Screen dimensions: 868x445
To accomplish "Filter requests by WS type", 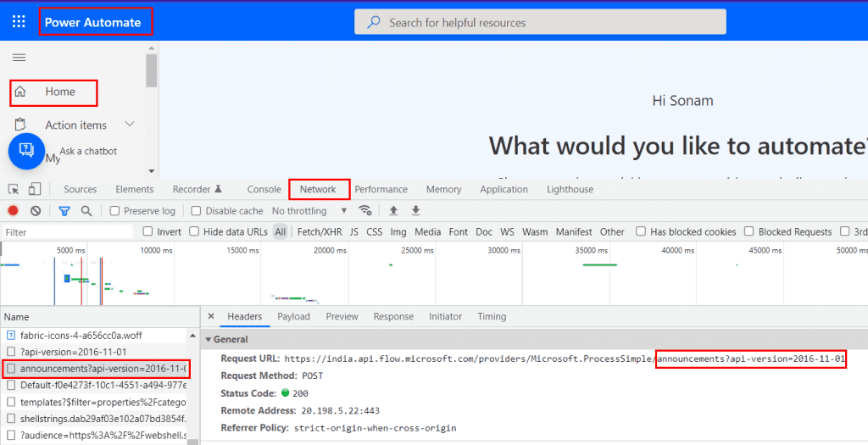I will point(507,232).
